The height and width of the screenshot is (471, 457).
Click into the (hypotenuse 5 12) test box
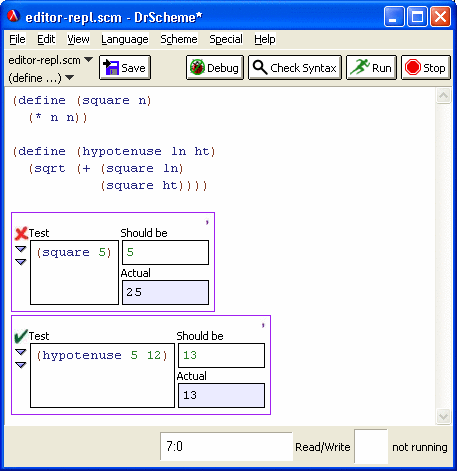point(102,375)
